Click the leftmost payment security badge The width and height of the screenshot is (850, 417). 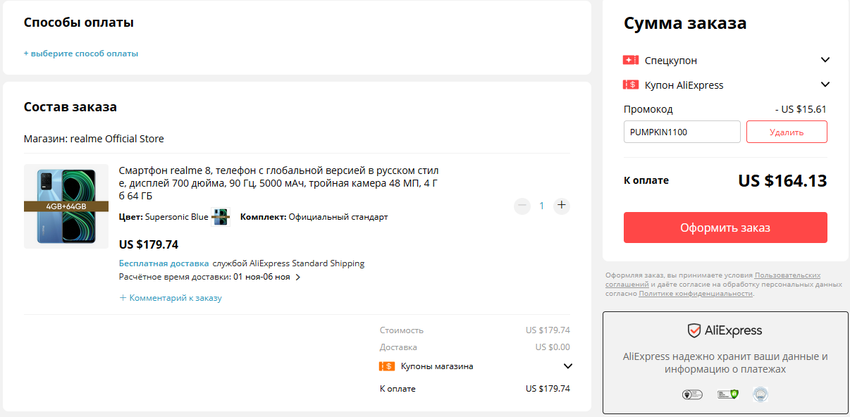(x=691, y=395)
